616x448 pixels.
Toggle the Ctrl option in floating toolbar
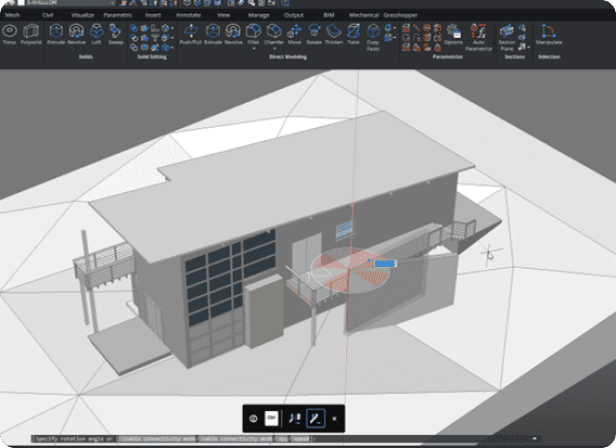tap(270, 417)
